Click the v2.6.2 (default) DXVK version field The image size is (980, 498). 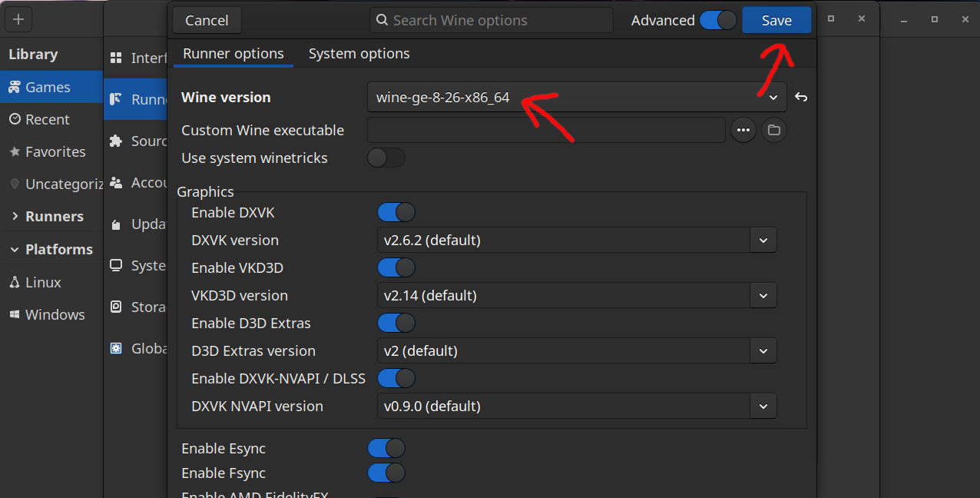[x=564, y=240]
